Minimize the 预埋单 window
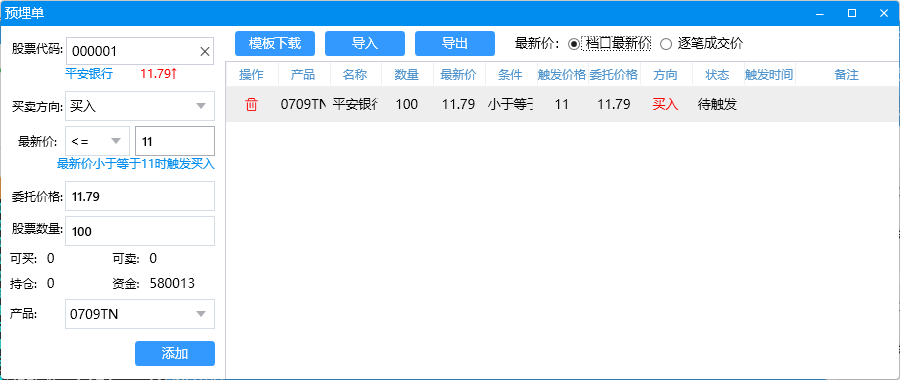 [x=821, y=13]
